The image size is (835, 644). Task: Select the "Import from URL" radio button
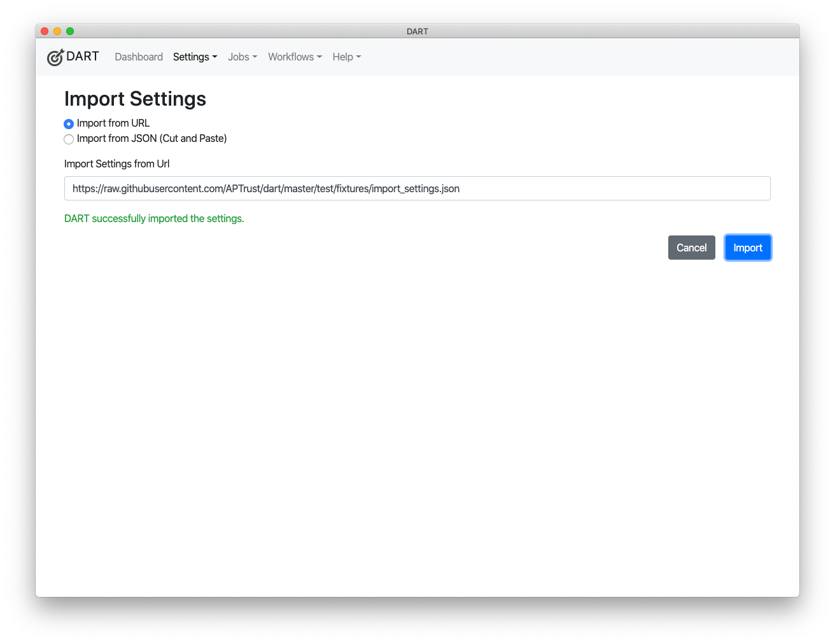pos(69,123)
